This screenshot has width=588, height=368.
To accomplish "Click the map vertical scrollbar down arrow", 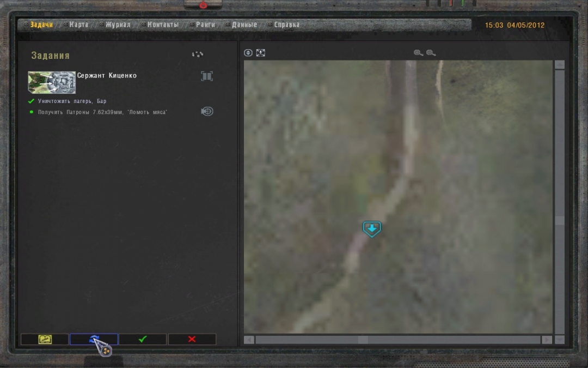I will pos(560,340).
